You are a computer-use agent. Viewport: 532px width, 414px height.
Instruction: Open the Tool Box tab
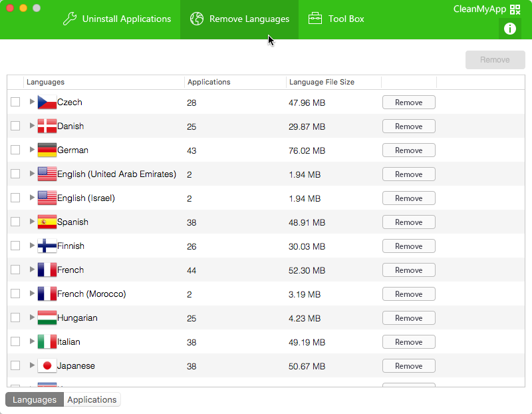[336, 19]
